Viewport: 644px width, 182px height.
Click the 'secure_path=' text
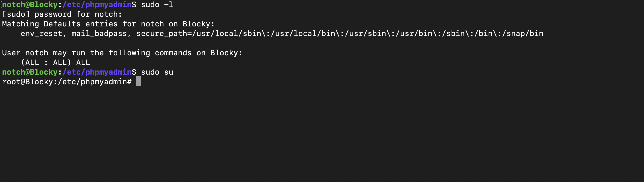pyautogui.click(x=164, y=34)
